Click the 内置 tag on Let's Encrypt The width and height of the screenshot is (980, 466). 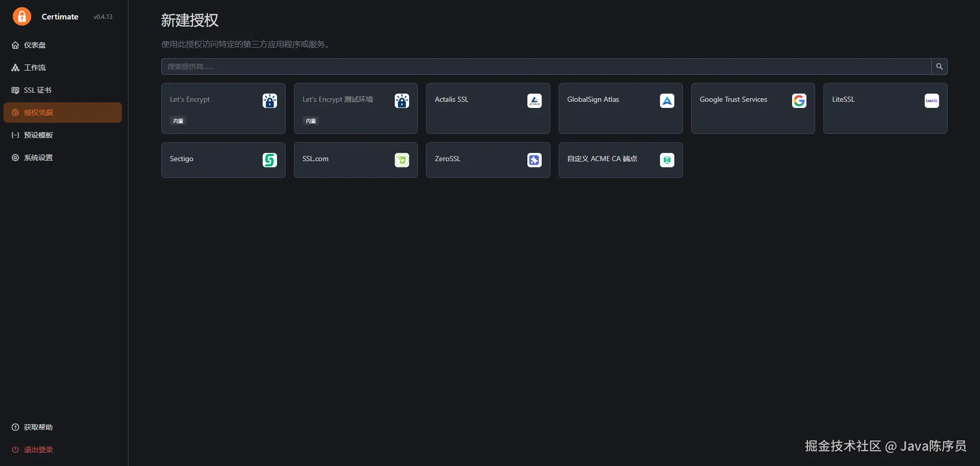(x=178, y=121)
